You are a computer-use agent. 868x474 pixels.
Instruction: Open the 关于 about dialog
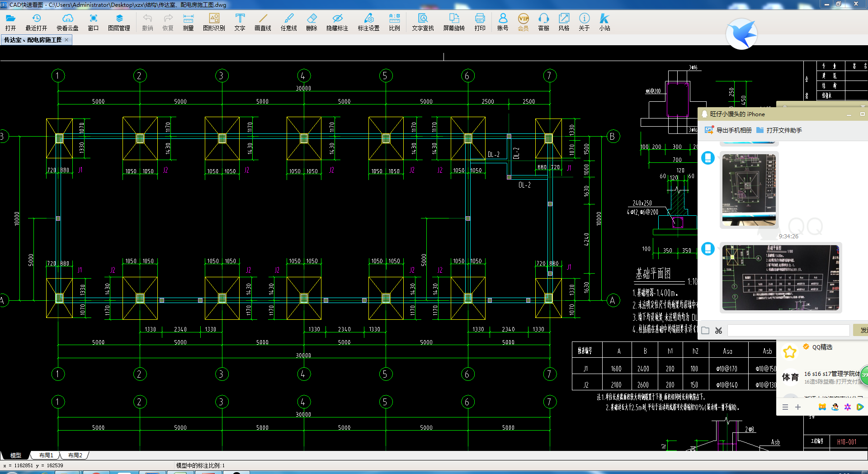click(584, 22)
